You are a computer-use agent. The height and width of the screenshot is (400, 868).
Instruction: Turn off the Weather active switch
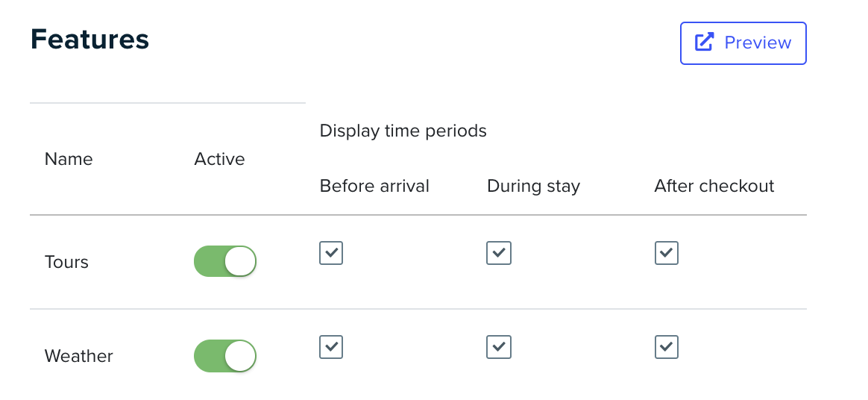225,356
